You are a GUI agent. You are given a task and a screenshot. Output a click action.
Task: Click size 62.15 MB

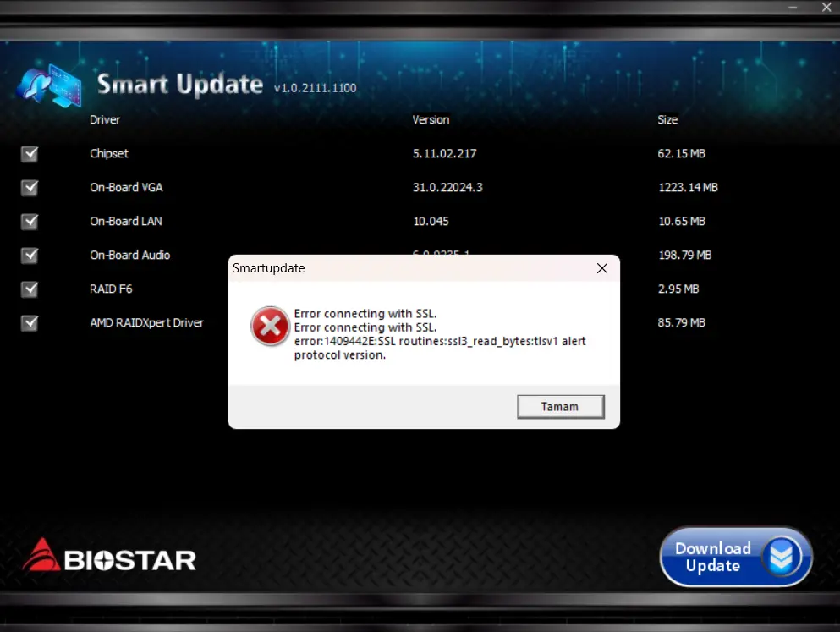tap(682, 154)
